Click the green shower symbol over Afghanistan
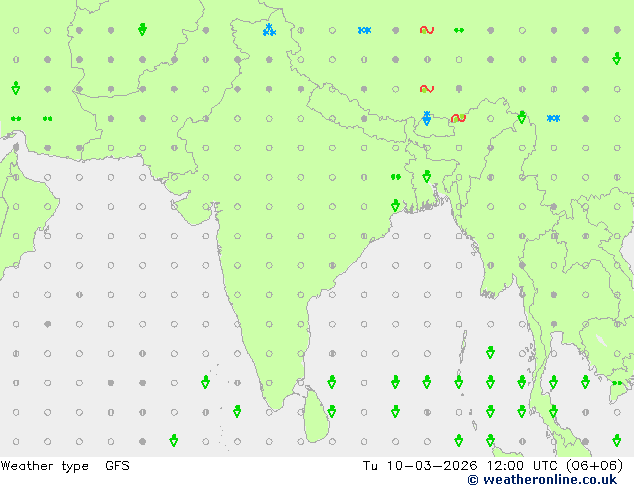 point(142,30)
